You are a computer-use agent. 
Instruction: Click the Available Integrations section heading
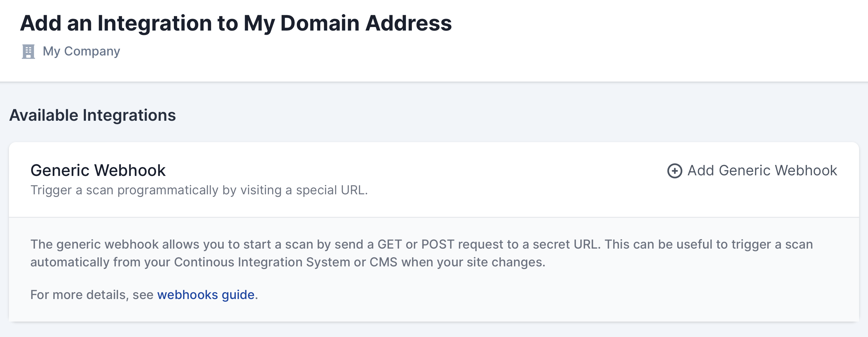coord(92,115)
